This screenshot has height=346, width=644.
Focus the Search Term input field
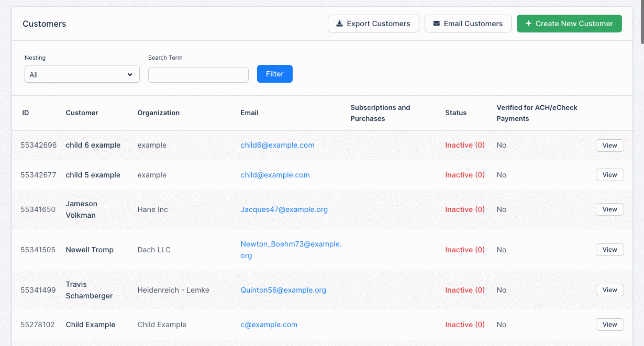point(198,75)
